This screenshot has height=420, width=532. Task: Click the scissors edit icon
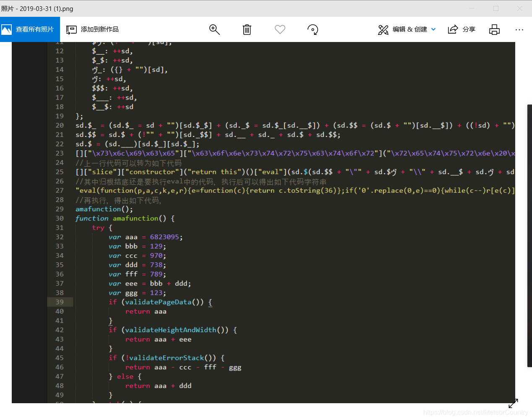(x=383, y=29)
